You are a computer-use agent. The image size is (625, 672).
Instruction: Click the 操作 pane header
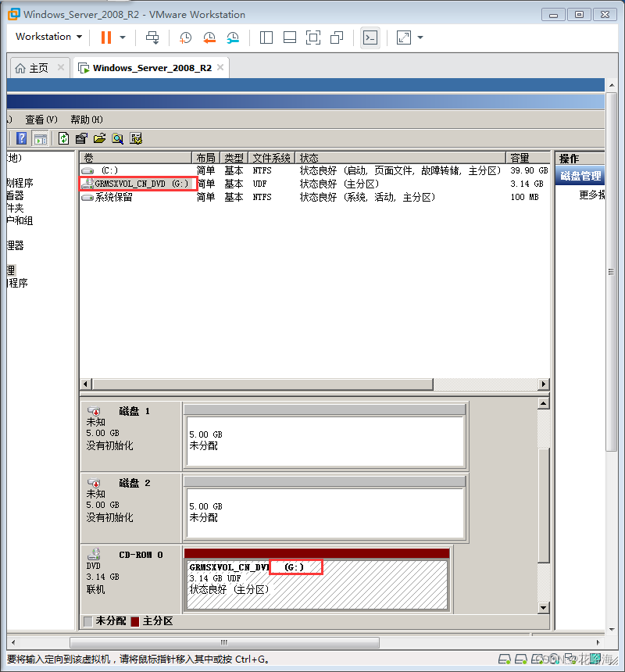(580, 158)
